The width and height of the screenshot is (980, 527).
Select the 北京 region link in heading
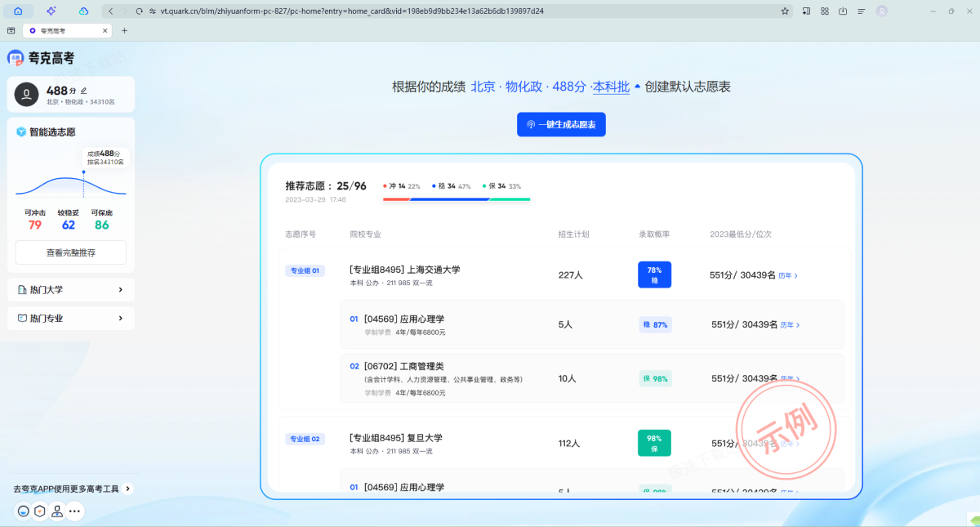click(x=483, y=87)
